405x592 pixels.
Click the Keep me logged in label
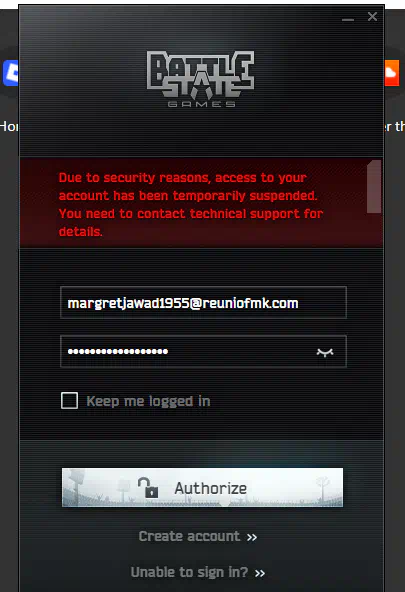click(148, 401)
